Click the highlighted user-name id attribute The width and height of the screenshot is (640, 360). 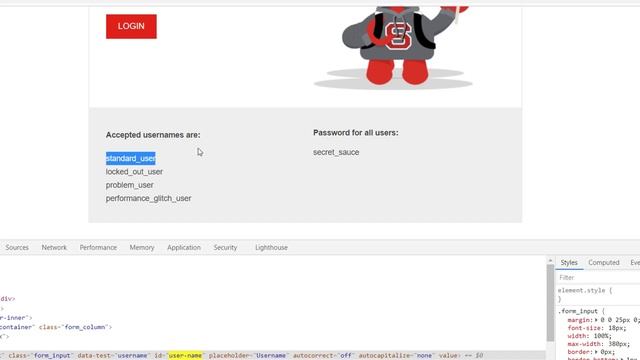[185, 356]
